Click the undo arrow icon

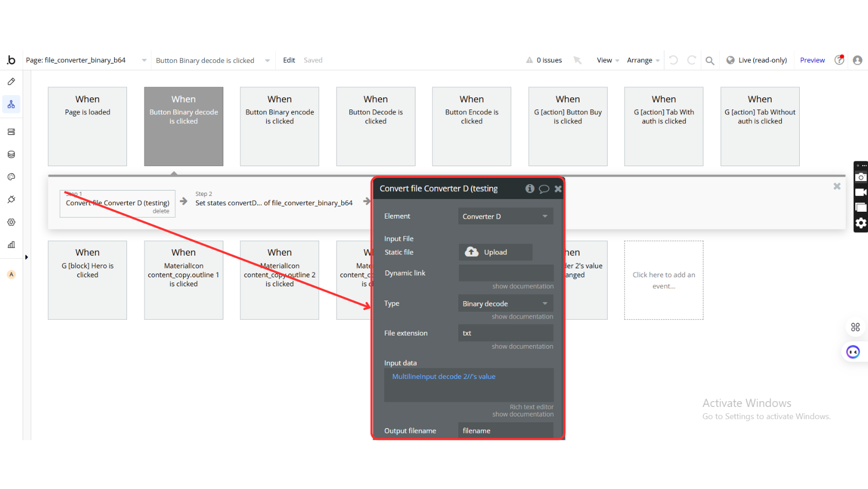point(673,60)
